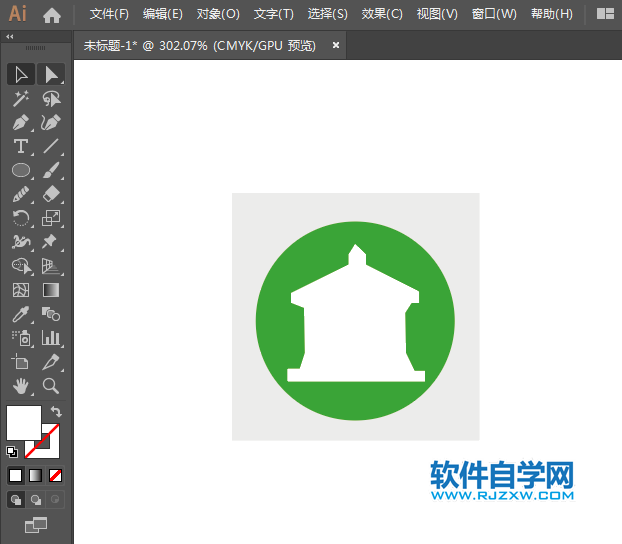Open the 帮助(H) menu
Image resolution: width=622 pixels, height=544 pixels.
pos(552,14)
